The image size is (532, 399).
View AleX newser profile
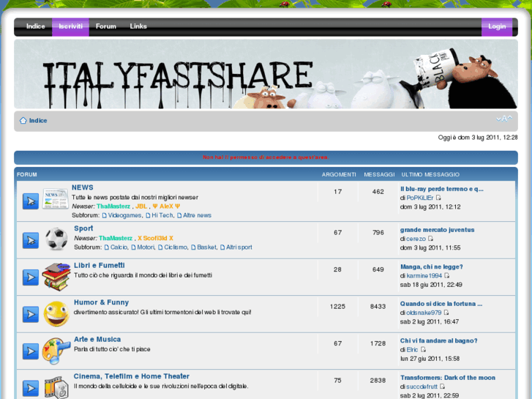[166, 206]
